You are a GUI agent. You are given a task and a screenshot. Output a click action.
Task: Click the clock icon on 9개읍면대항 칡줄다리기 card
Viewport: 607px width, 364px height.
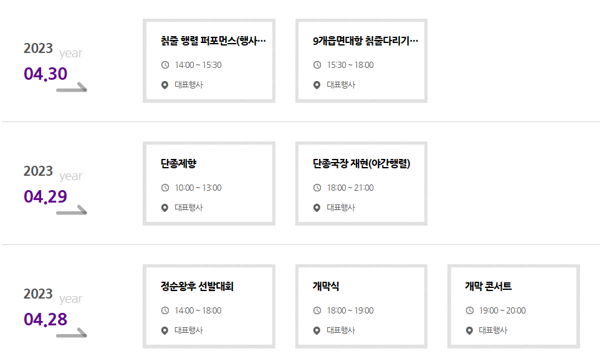point(316,65)
